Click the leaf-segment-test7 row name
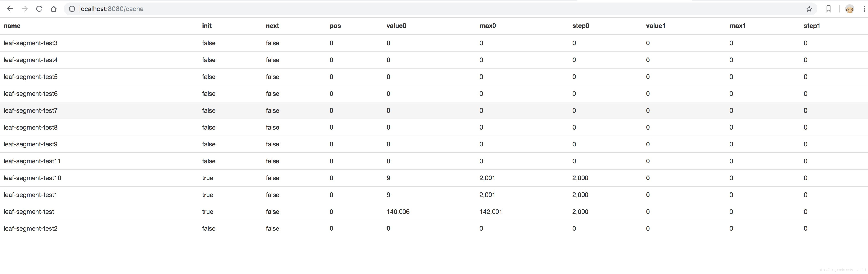 [x=31, y=110]
